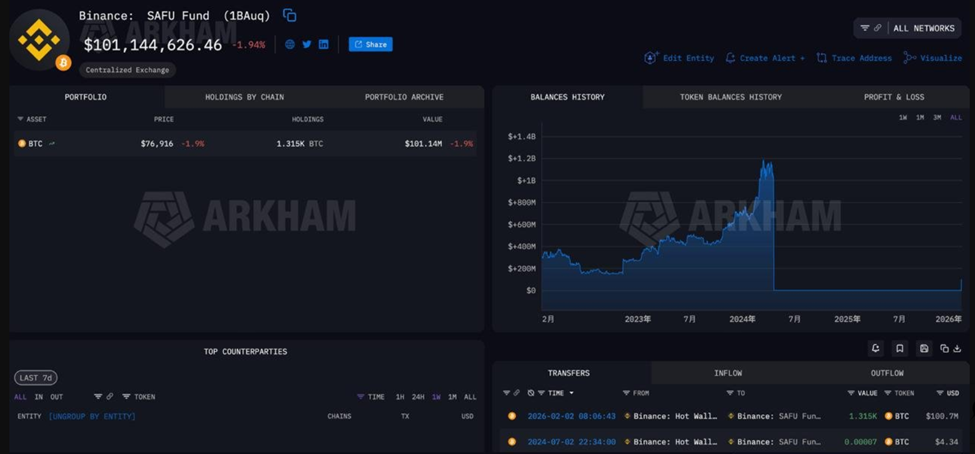The image size is (975, 454).
Task: Click the BTC token icon in the $4.34 row
Action: click(889, 442)
